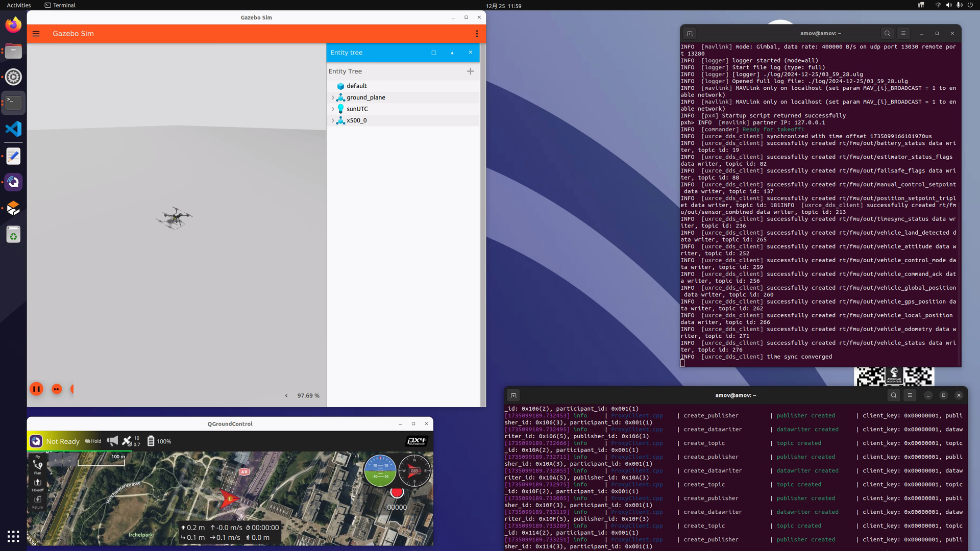Expand the sunUTC tree node
Viewport: 980px width, 551px height.
pos(333,109)
